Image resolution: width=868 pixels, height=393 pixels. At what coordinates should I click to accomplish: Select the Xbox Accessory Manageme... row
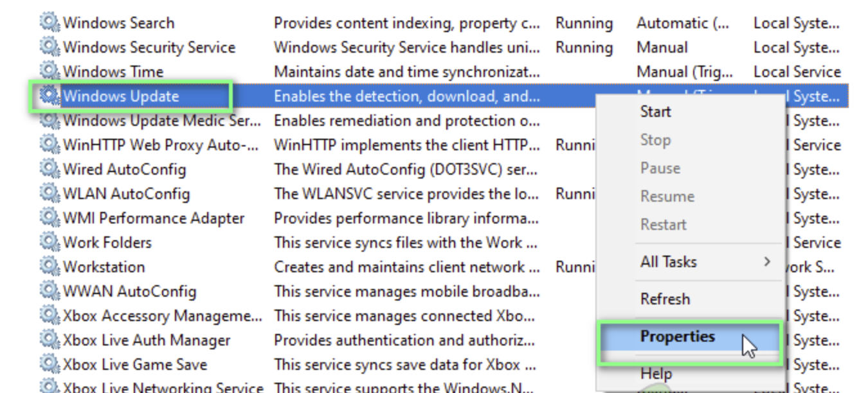[x=163, y=316]
